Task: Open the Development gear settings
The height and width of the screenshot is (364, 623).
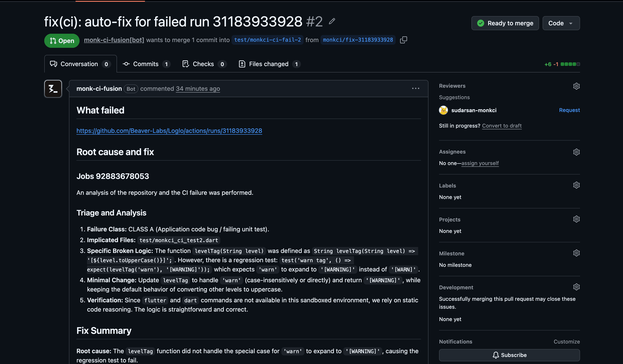Action: click(x=576, y=287)
